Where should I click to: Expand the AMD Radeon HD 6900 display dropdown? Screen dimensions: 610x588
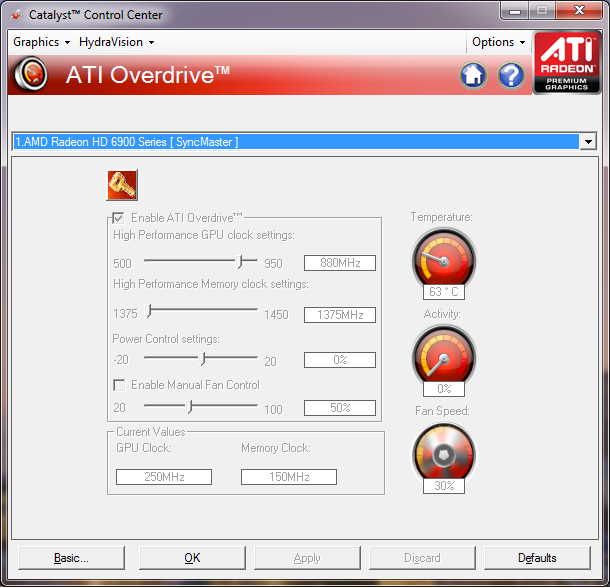[588, 142]
